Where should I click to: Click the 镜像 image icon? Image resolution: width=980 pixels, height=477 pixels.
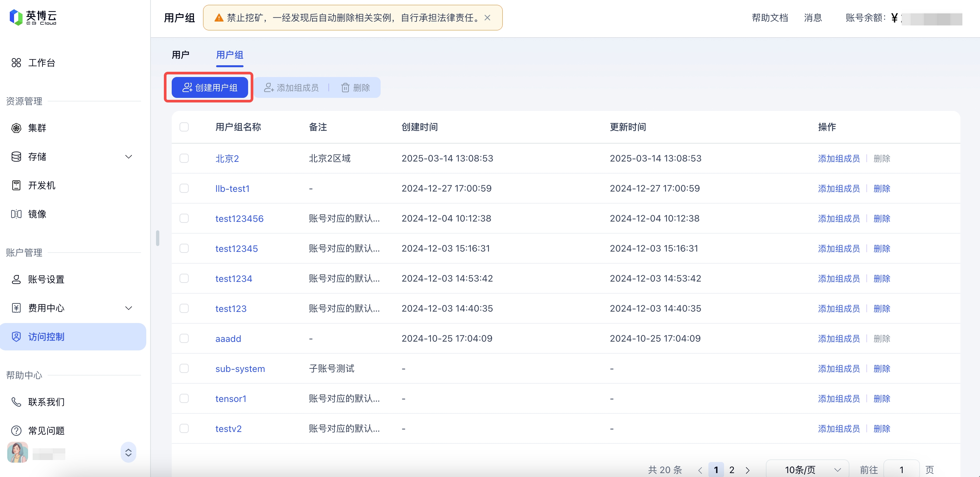pos(16,214)
